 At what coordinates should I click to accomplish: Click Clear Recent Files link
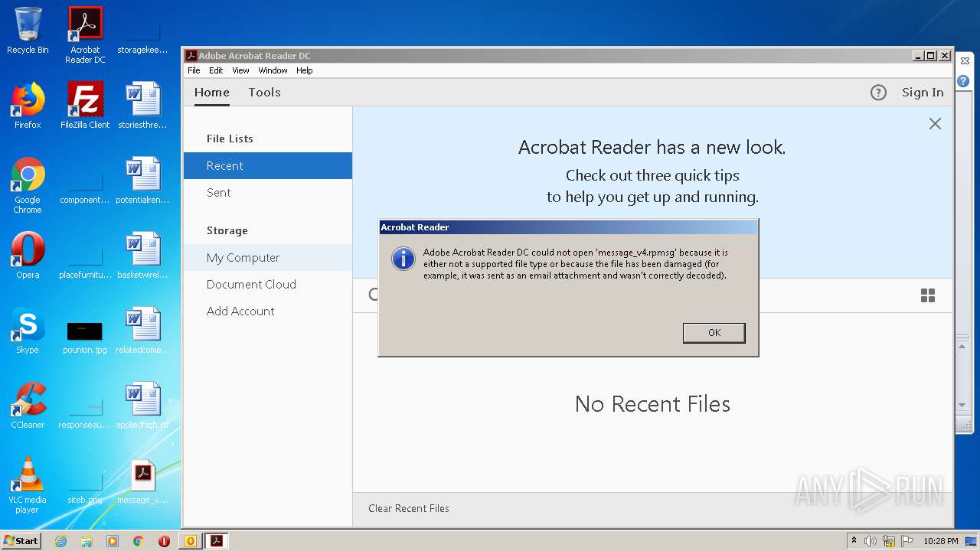[x=409, y=508]
